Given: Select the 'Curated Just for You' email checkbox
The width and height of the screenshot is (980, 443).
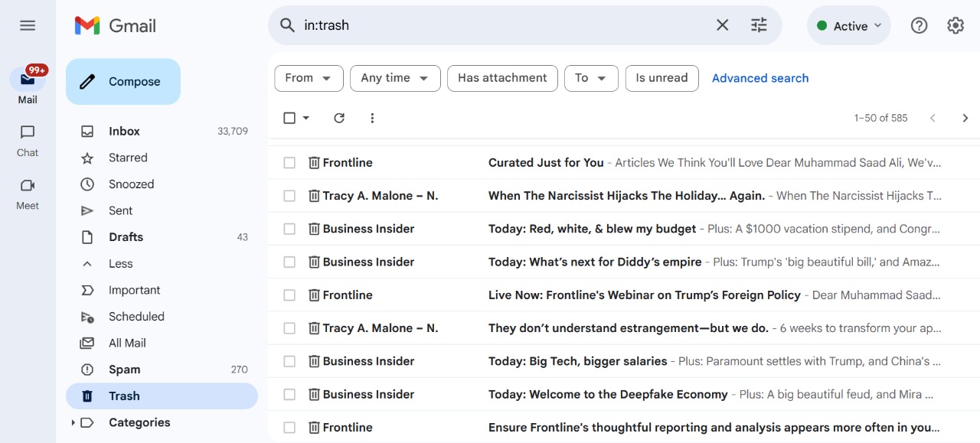Looking at the screenshot, I should [x=289, y=163].
